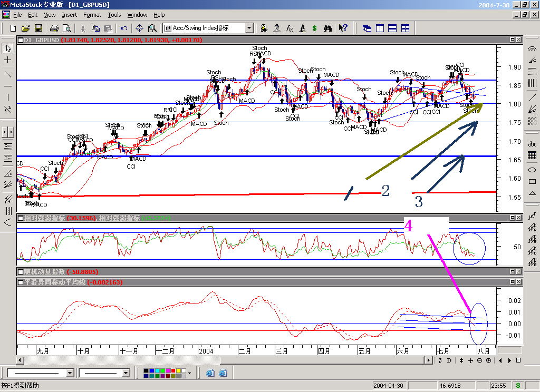
Task: Select the crosshair tool in left sidebar
Action: tap(8, 61)
